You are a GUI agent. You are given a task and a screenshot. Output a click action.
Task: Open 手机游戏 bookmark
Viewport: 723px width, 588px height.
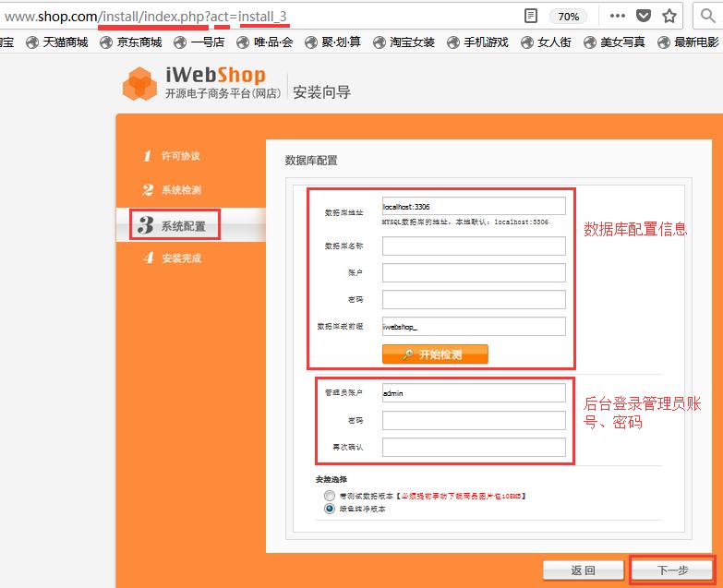pos(477,42)
